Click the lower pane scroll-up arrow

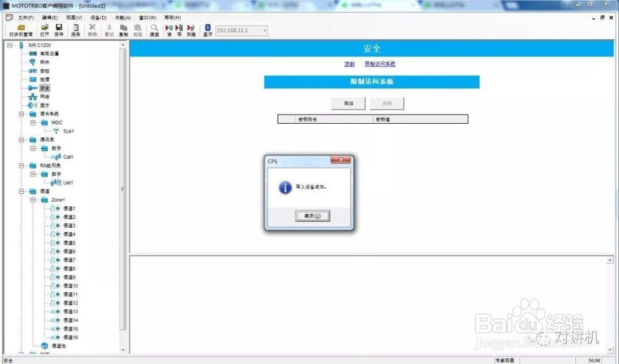coord(610,260)
